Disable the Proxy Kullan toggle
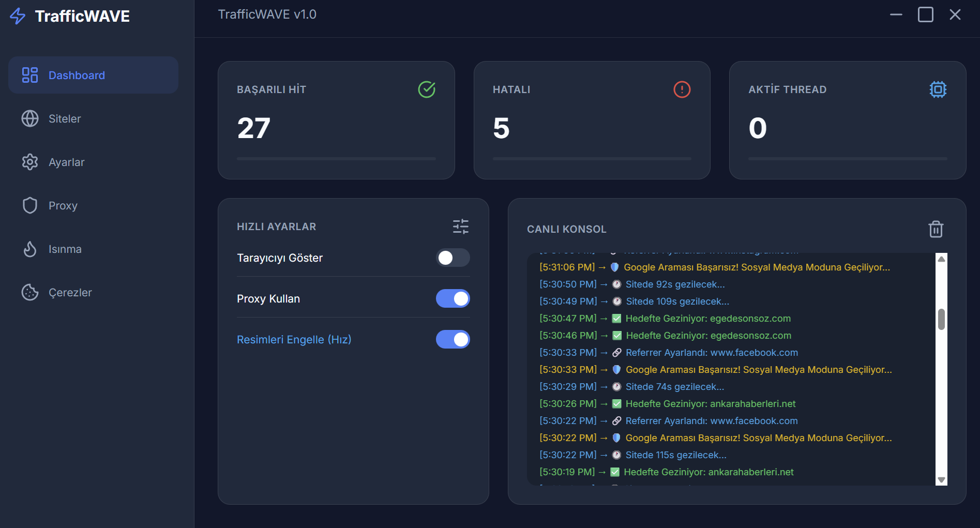The width and height of the screenshot is (980, 528). pyautogui.click(x=453, y=298)
